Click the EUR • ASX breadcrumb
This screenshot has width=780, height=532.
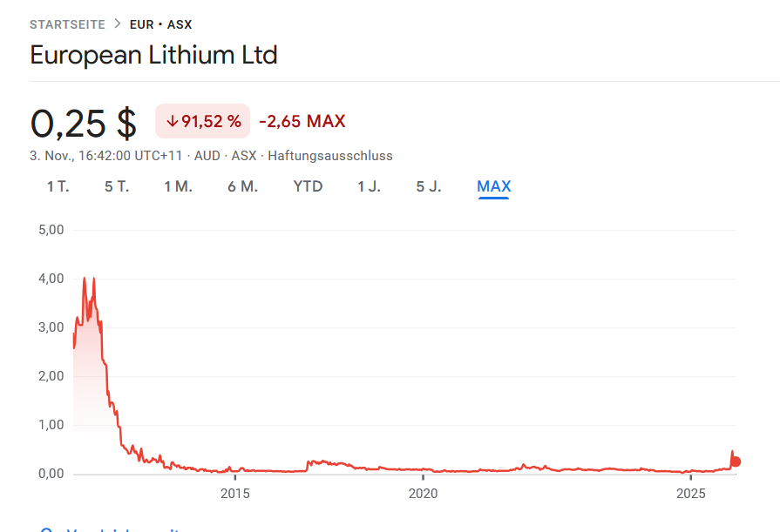[x=160, y=24]
